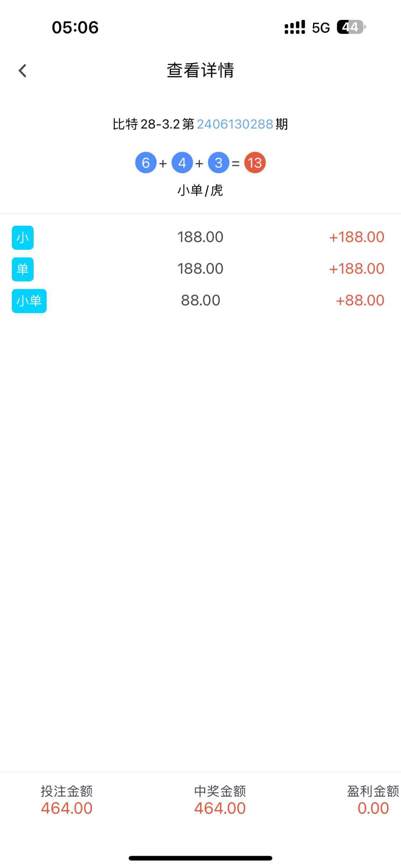401x868 pixels.
Task: Tap the cyan 小 bet tag
Action: pyautogui.click(x=22, y=238)
